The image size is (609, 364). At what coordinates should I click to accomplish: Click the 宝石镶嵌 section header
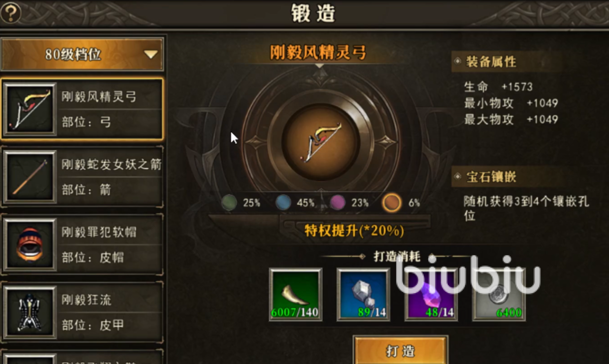click(491, 177)
